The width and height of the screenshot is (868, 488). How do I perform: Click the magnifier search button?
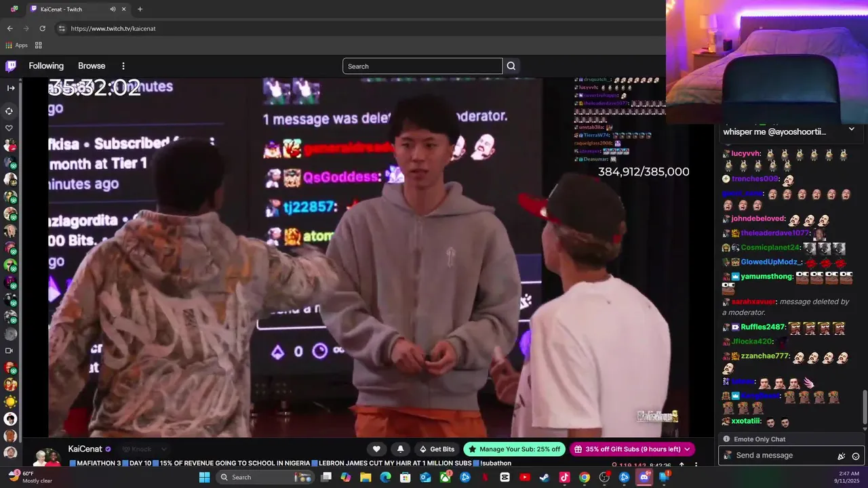point(511,66)
